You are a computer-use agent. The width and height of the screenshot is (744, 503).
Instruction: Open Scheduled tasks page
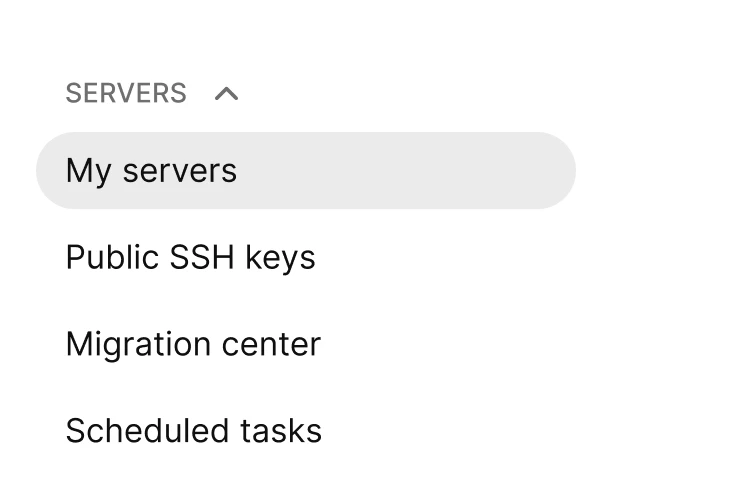pyautogui.click(x=193, y=431)
